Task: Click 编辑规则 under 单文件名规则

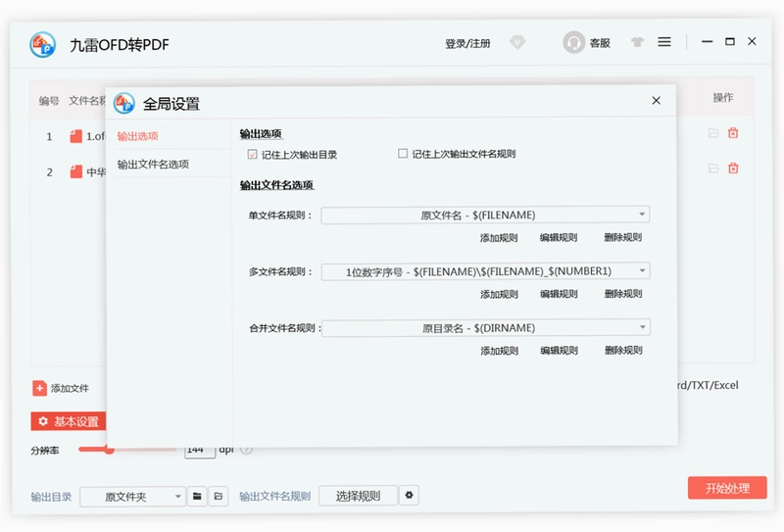Action: pyautogui.click(x=559, y=237)
